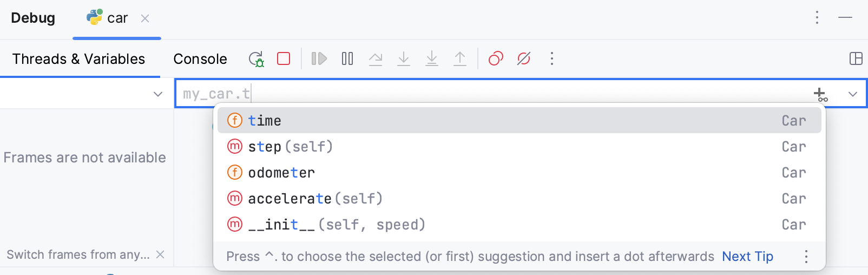Toggle Mute Breakpoints
The height and width of the screenshot is (275, 868).
524,58
